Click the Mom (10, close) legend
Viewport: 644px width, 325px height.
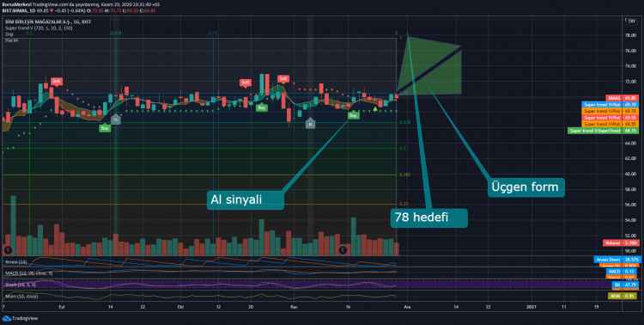click(21, 296)
